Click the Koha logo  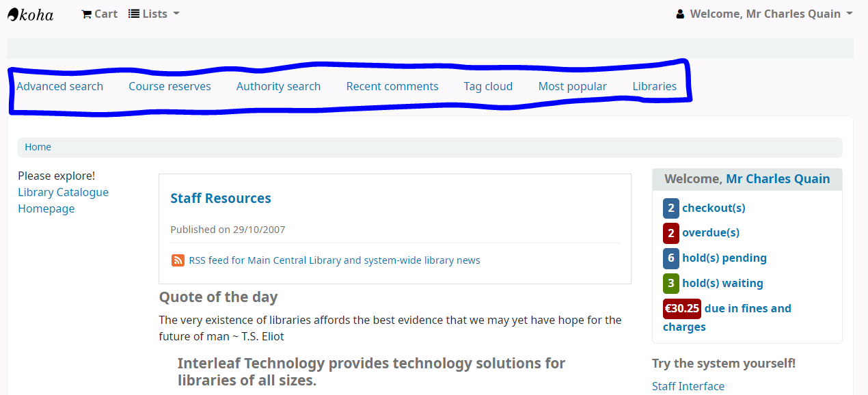coord(30,14)
